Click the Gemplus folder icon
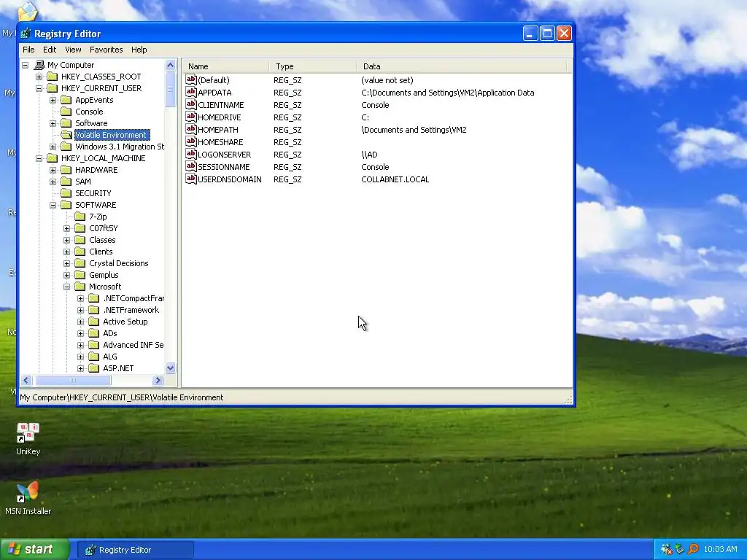This screenshot has width=747, height=560. point(80,275)
